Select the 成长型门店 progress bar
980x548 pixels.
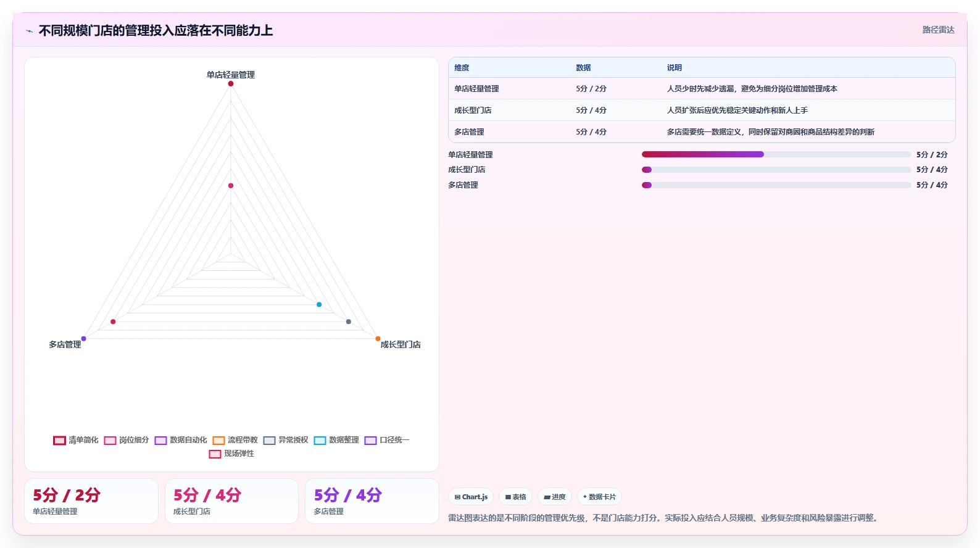click(776, 170)
